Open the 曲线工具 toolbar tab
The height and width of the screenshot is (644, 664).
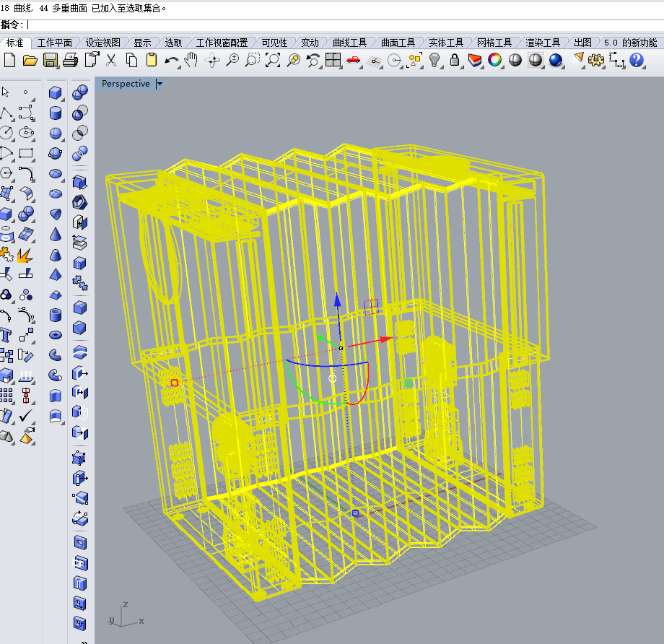[x=349, y=43]
